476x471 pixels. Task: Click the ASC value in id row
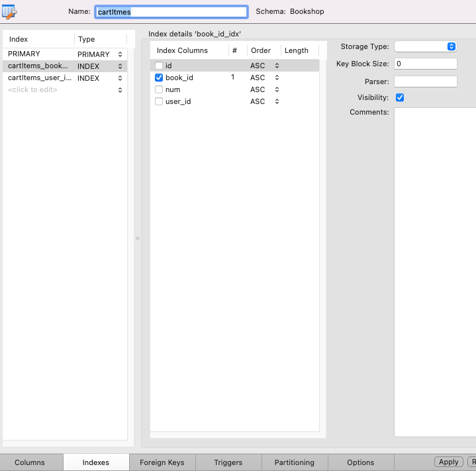pos(258,66)
